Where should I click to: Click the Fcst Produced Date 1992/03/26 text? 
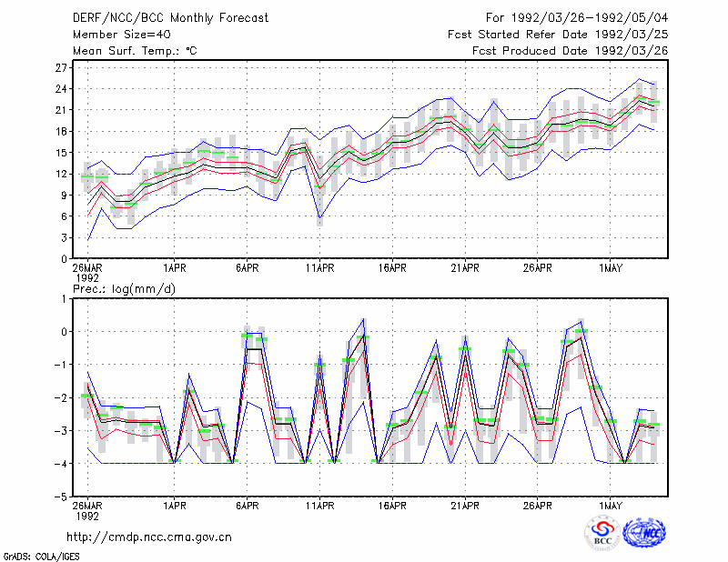click(571, 51)
